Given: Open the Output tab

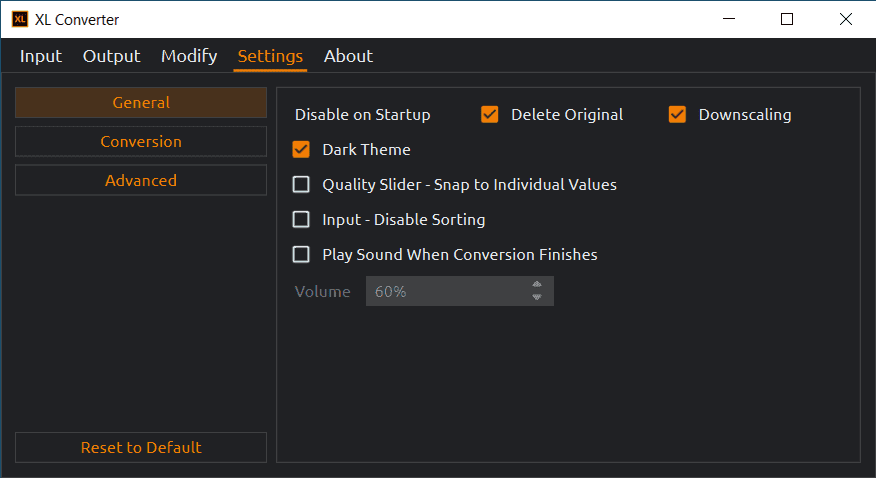Looking at the screenshot, I should (111, 56).
